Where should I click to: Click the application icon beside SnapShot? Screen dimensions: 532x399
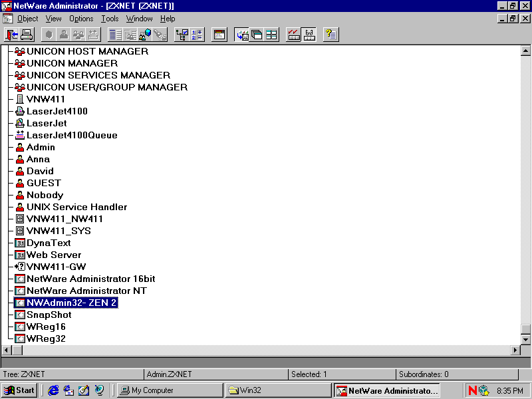[20, 315]
